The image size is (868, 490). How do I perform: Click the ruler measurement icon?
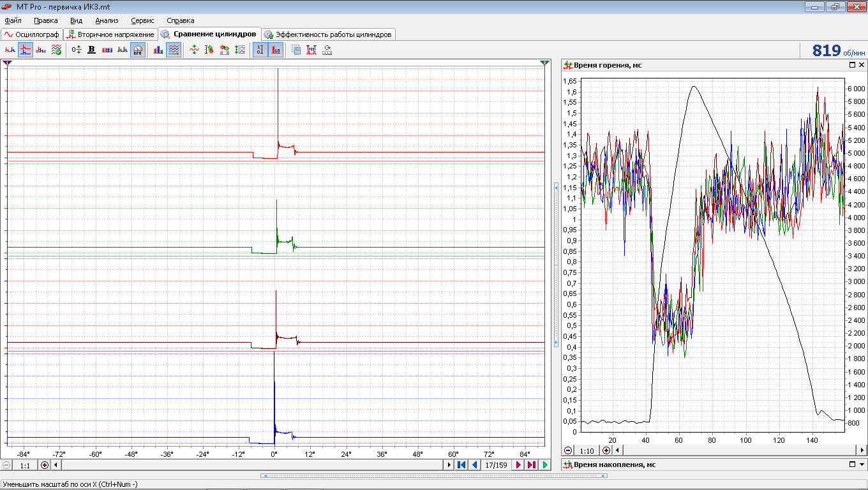327,50
